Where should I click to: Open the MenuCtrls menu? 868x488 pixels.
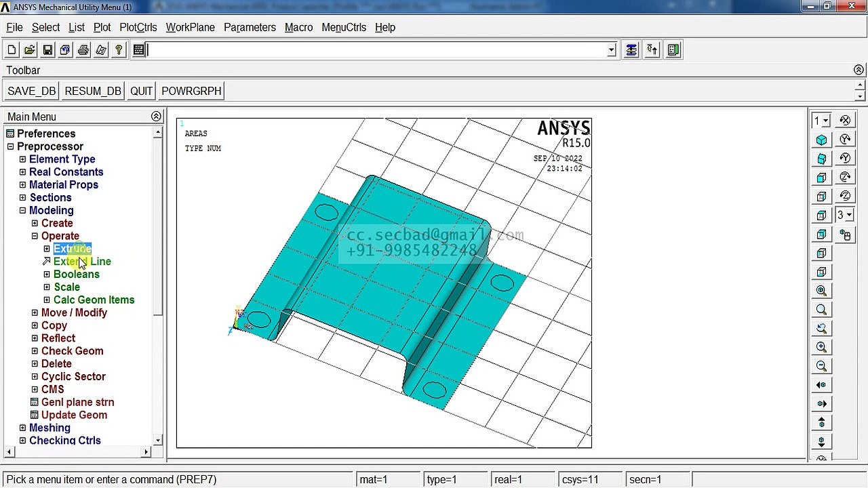coord(344,28)
